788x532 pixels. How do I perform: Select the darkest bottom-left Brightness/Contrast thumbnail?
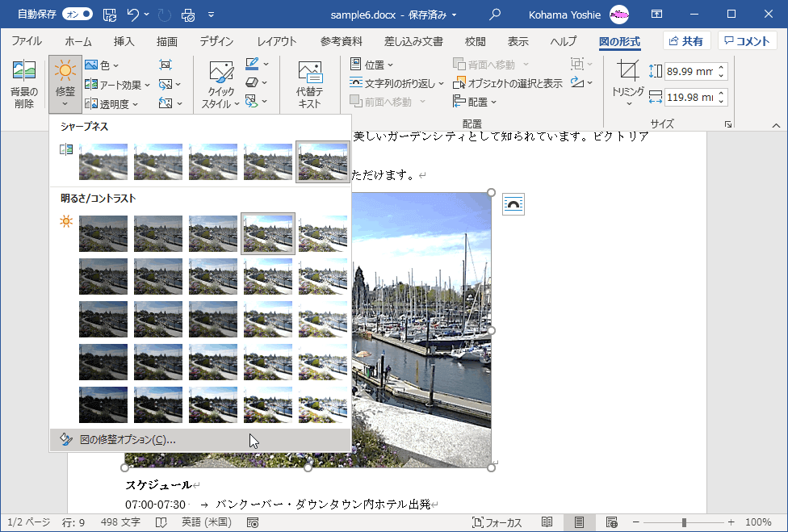103,405
